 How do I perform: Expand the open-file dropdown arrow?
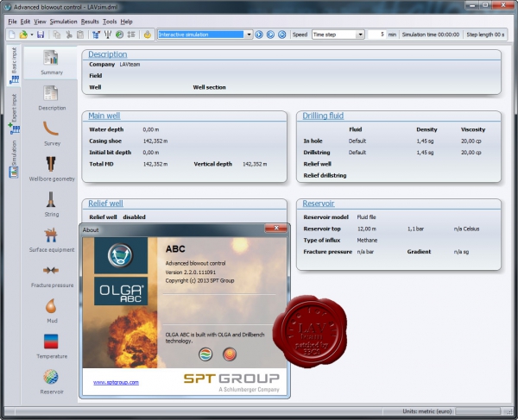[32, 34]
